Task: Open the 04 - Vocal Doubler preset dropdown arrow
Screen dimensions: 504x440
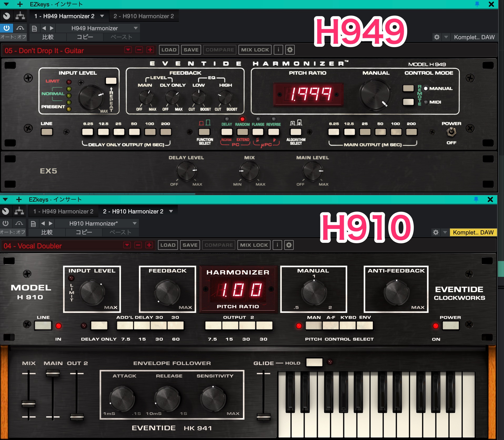Action: [x=127, y=245]
